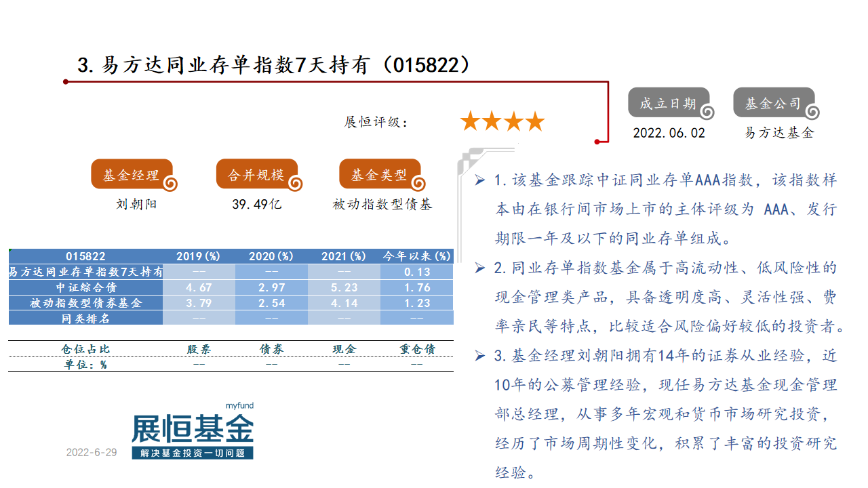Image resolution: width=868 pixels, height=488 pixels.
Task: Click the paragraph line 1.该基金跟踪中证同业存单AAA指数
Action: point(666,180)
